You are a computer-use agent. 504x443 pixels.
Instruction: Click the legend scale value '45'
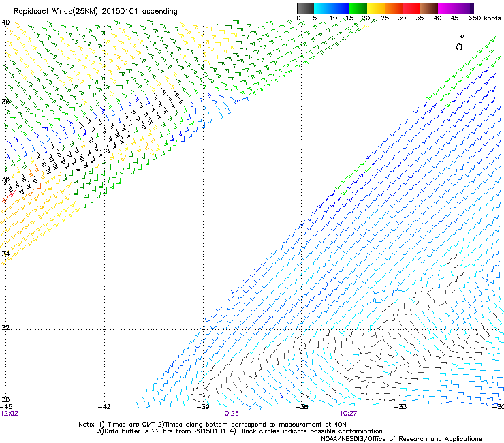pyautogui.click(x=454, y=18)
